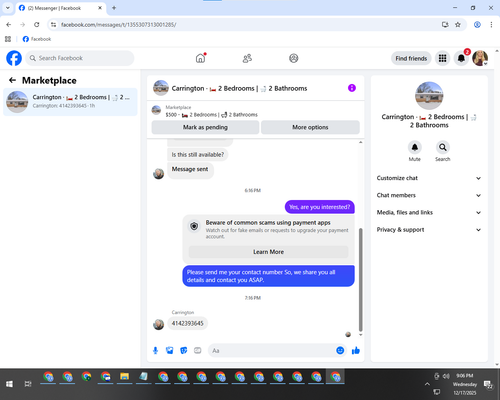Expand Customize chat section
Viewport: 500px width, 400px height.
[429, 178]
